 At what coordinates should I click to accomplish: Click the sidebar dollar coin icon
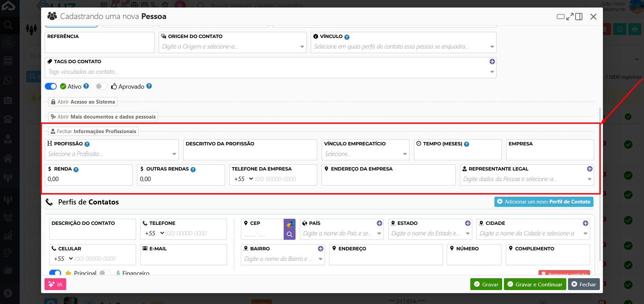[x=8, y=293]
